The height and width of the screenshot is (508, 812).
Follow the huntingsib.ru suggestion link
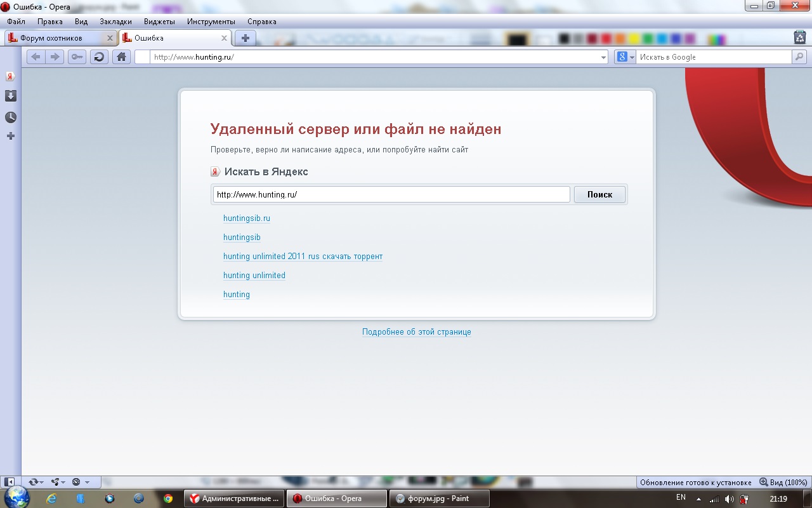[247, 218]
